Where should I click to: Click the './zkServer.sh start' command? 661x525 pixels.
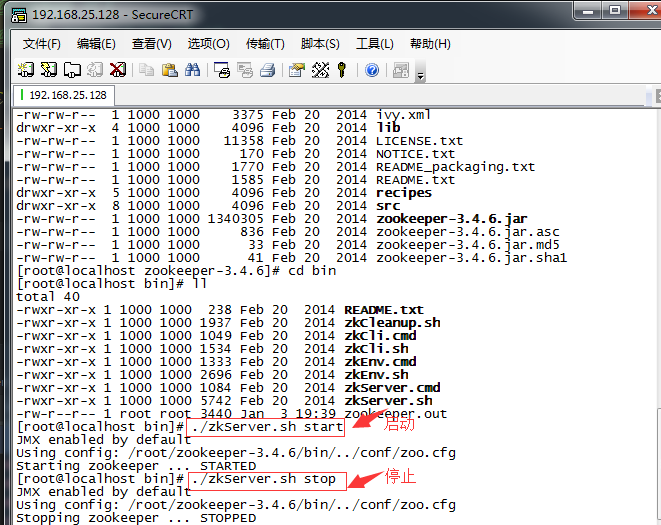[267, 427]
